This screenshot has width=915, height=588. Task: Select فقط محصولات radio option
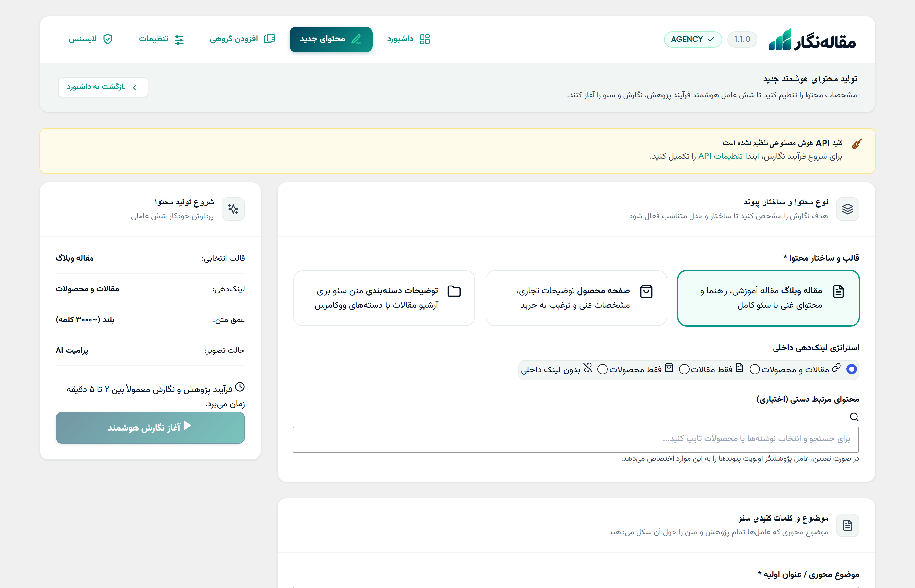pyautogui.click(x=684, y=369)
